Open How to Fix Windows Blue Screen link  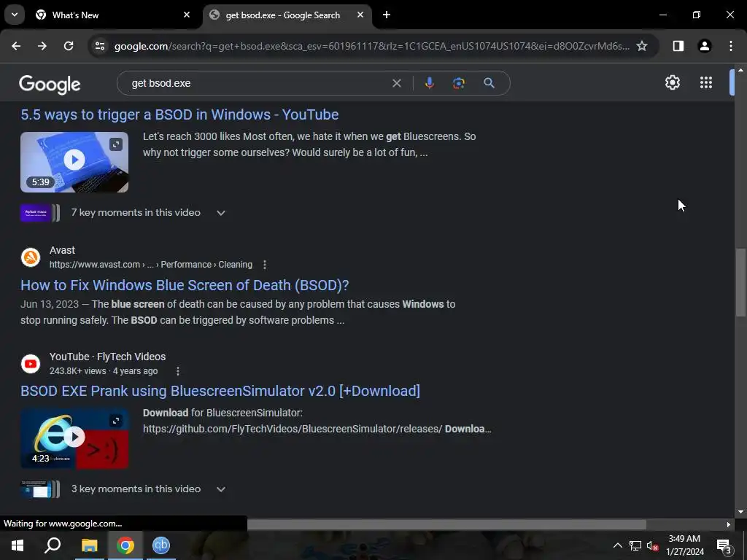tap(185, 285)
